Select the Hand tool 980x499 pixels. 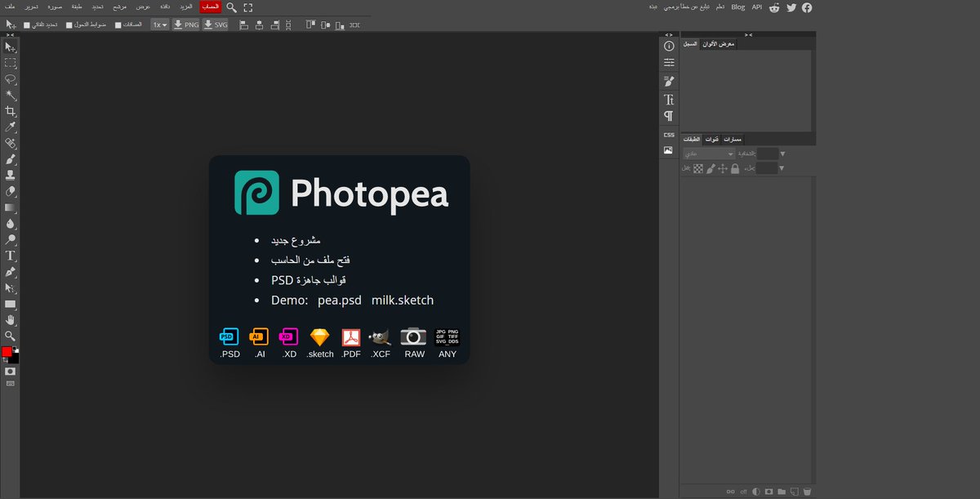pos(11,319)
